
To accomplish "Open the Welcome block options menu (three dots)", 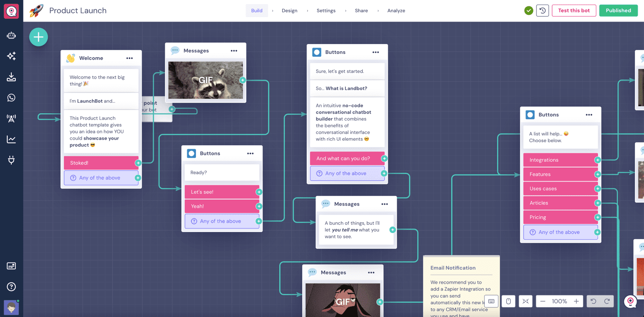I will pyautogui.click(x=130, y=58).
